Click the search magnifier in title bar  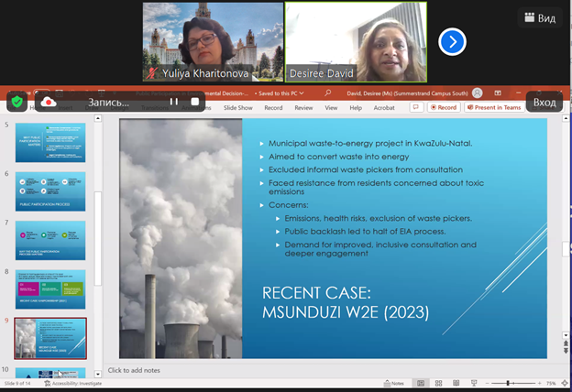(327, 93)
